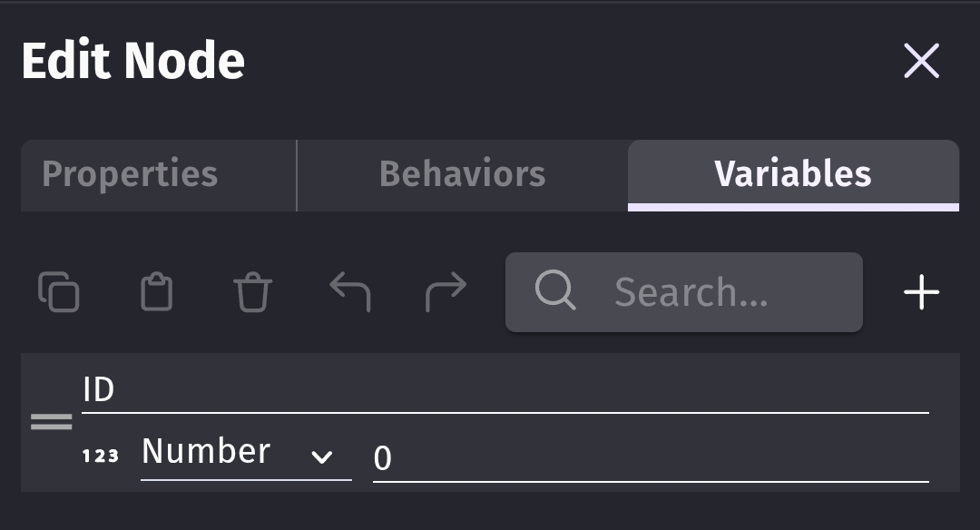Click the magnifier icon in search box
Viewport: 980px width, 530px height.
tap(554, 291)
